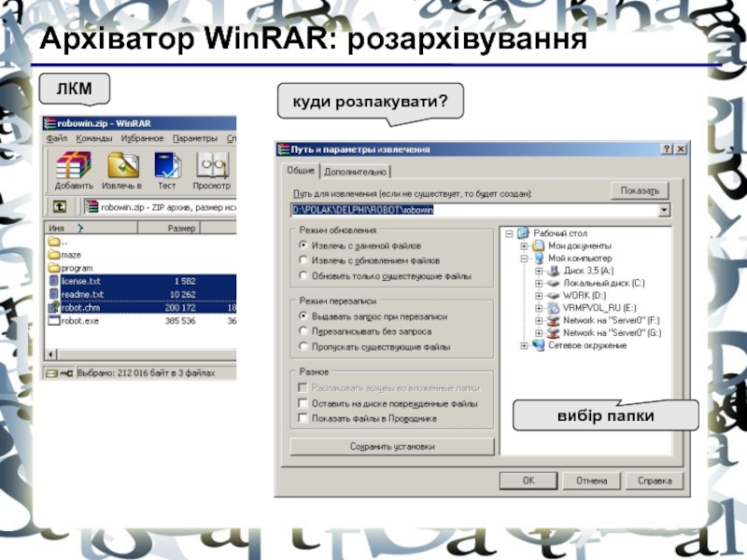Open the Избранное menu in WinRAR
Image resolution: width=747 pixels, height=560 pixels.
pyautogui.click(x=142, y=138)
